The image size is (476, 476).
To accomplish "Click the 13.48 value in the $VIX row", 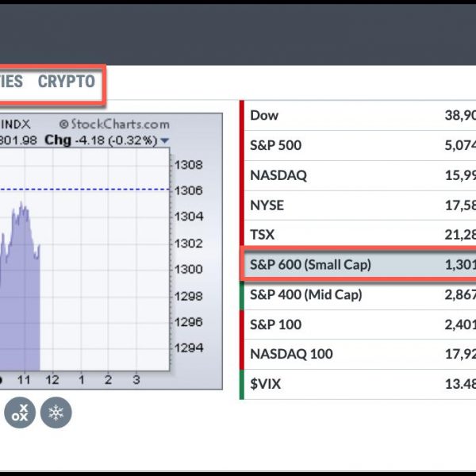I will coord(460,384).
